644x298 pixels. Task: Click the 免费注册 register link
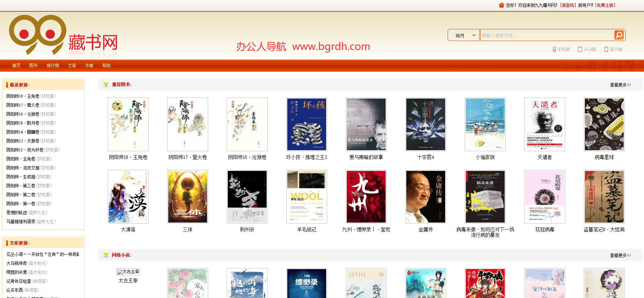coord(605,5)
